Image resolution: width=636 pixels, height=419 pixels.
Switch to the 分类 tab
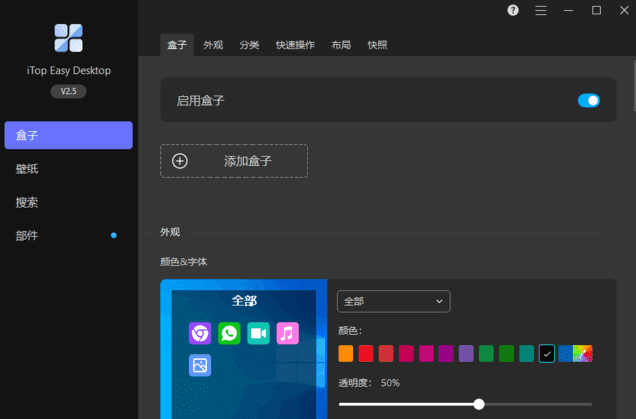(249, 45)
